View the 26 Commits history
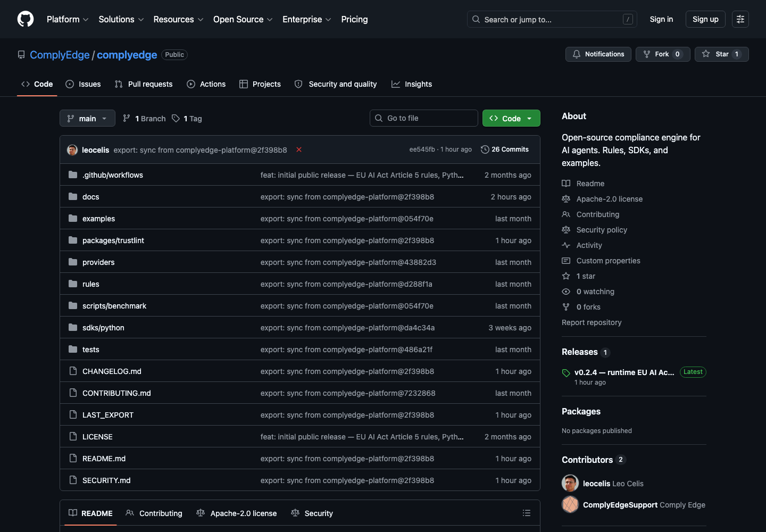This screenshot has width=766, height=532. click(x=505, y=149)
